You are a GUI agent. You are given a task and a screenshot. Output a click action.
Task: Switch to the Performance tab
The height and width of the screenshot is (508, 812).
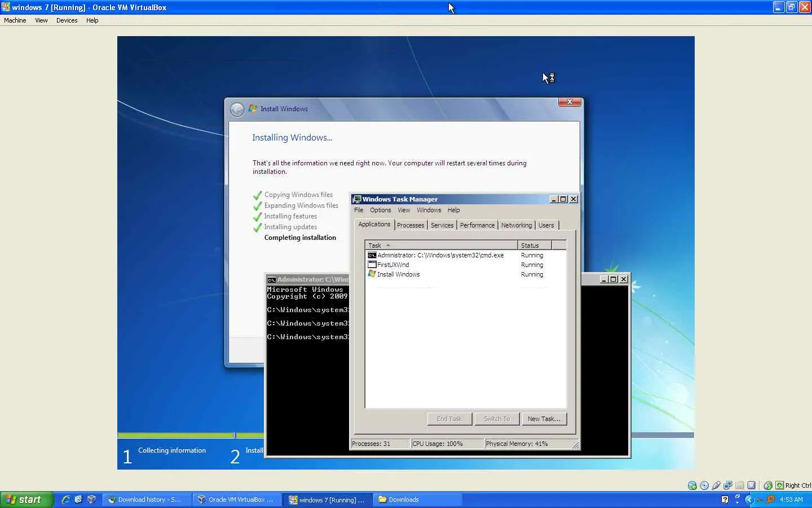(477, 225)
